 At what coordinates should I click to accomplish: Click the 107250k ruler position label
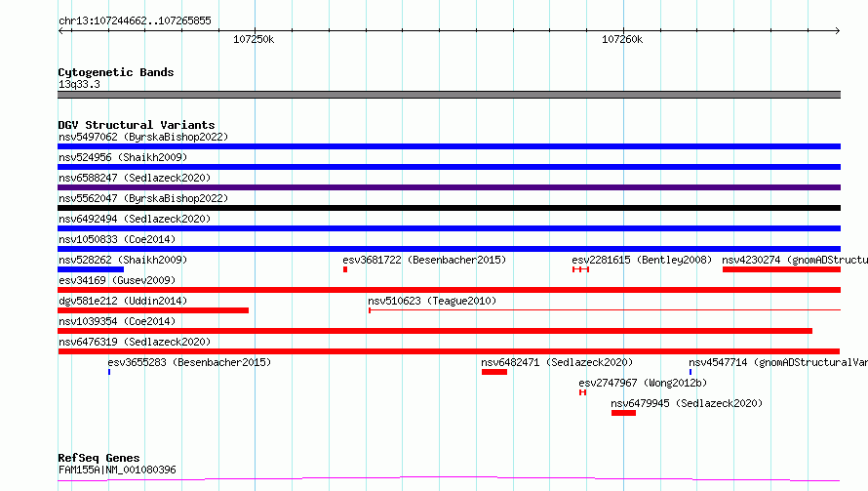pos(254,39)
